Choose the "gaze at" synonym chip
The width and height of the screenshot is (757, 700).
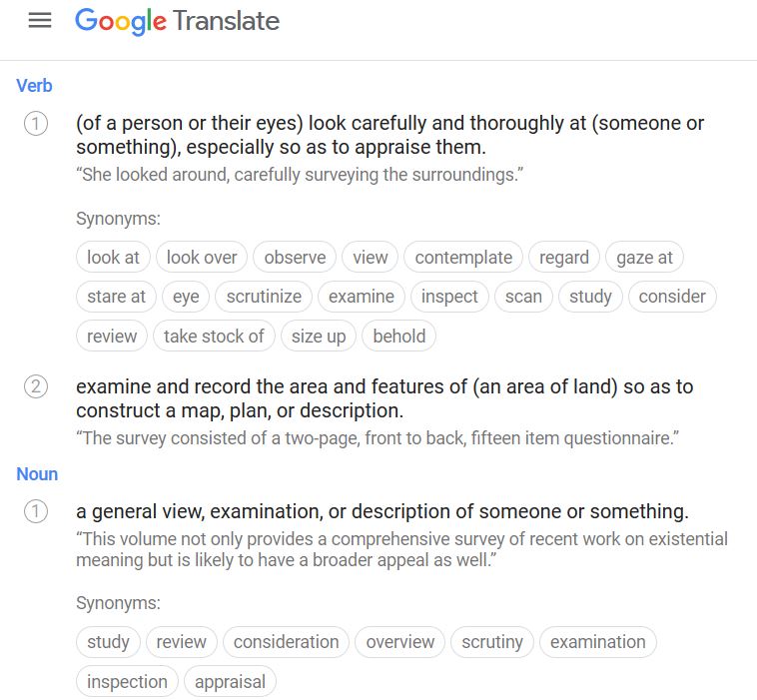(644, 257)
